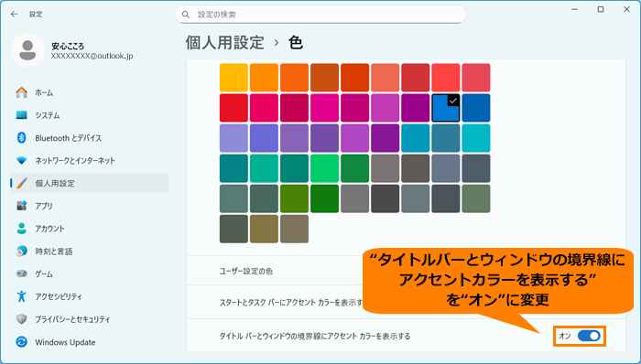Select the cyan swatch ending row three
The width and height of the screenshot is (641, 364).
pos(476,138)
